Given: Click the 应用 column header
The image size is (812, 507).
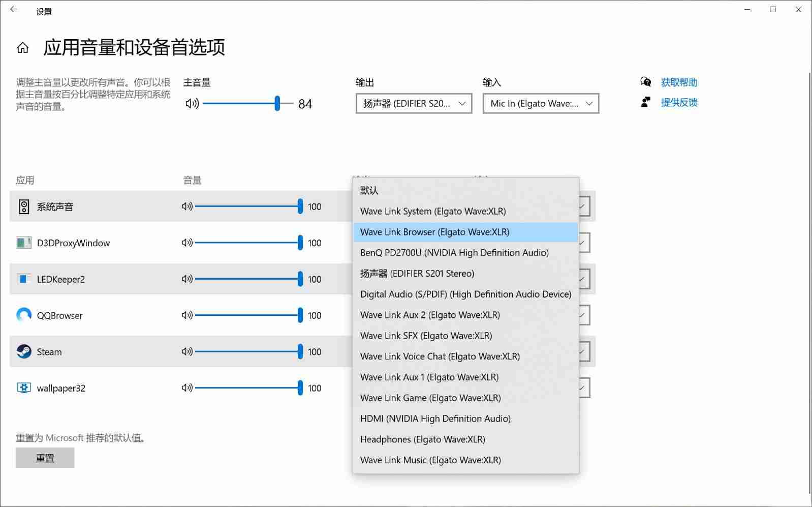Looking at the screenshot, I should [25, 180].
